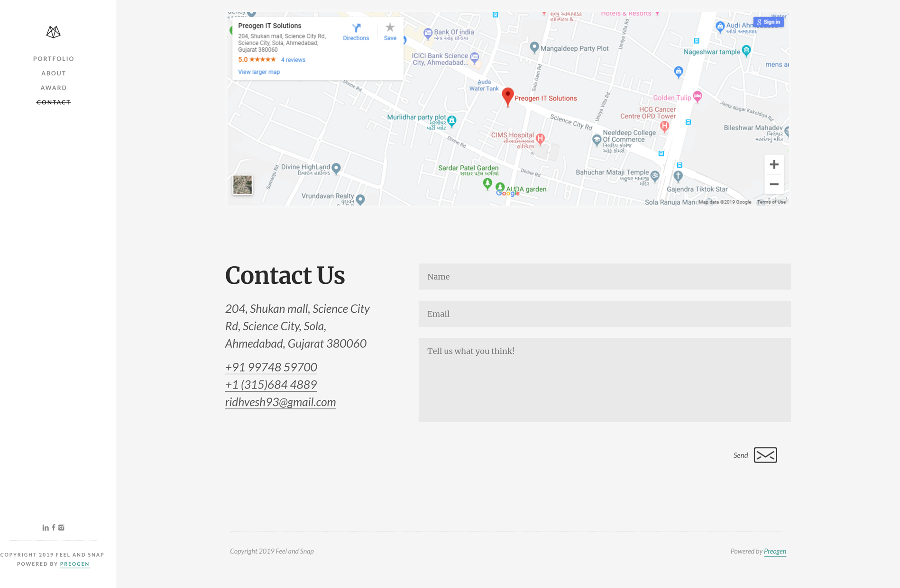This screenshot has width=900, height=588.
Task: Call the +91 99748 59700 number
Action: (x=271, y=367)
